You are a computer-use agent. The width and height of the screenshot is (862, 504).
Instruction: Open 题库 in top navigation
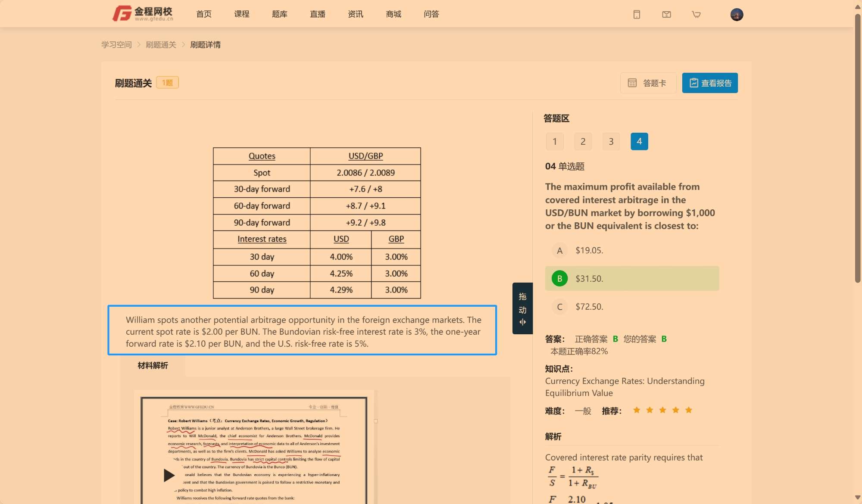click(x=280, y=14)
